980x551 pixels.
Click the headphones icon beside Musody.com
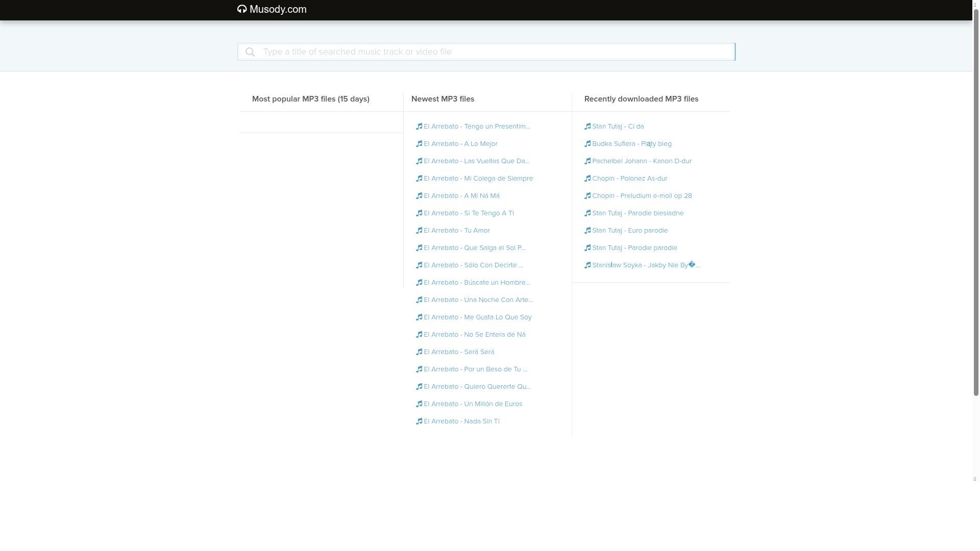pyautogui.click(x=242, y=9)
